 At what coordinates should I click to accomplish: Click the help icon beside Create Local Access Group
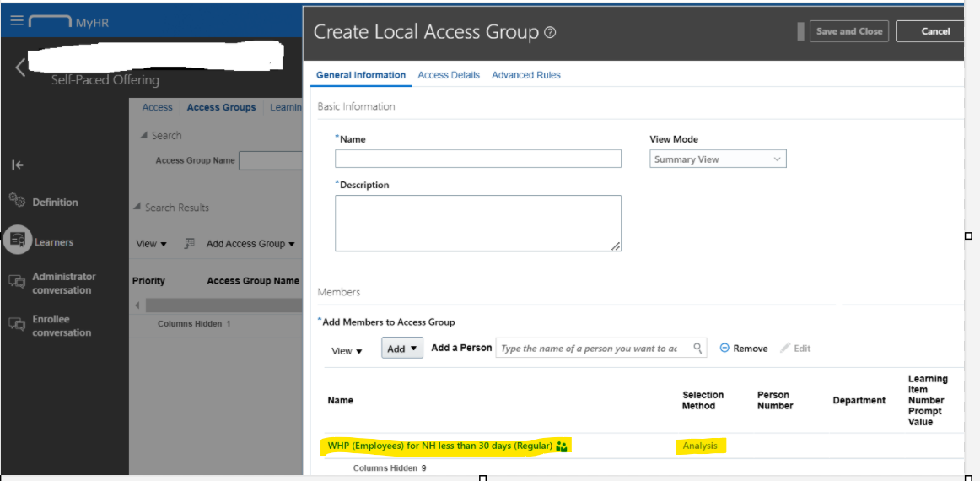point(550,33)
